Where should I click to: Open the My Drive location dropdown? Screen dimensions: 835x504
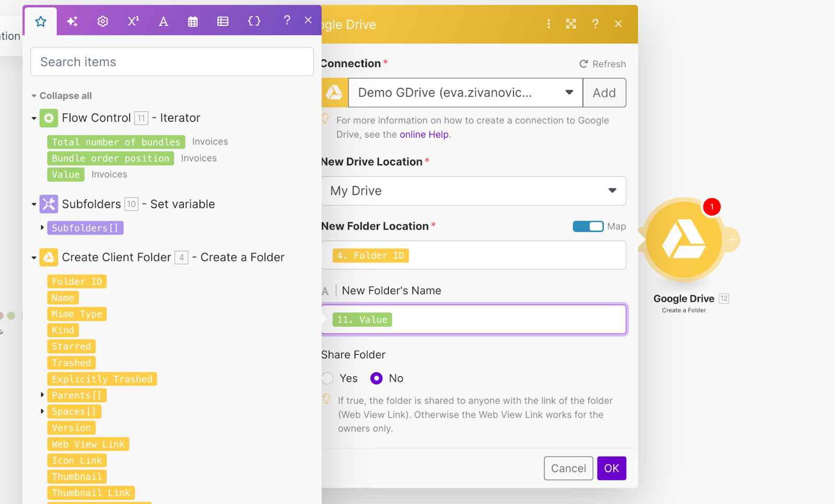(473, 191)
